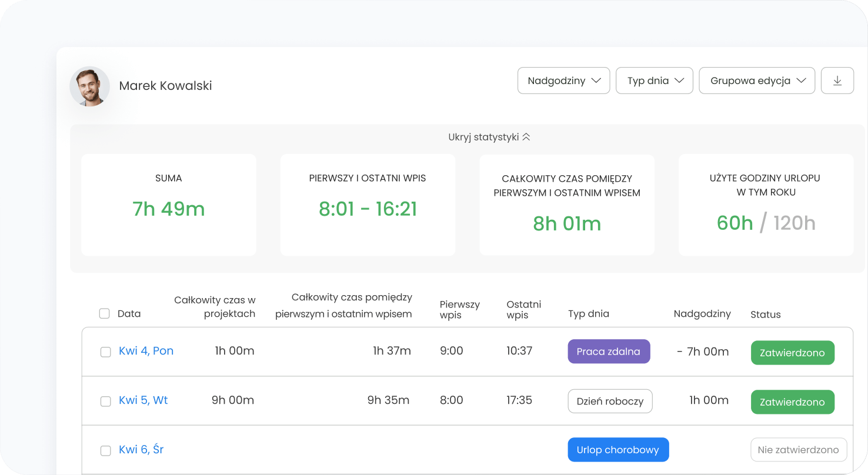Collapse statistics with Ukryj statystyki
The width and height of the screenshot is (868, 475).
(x=489, y=137)
